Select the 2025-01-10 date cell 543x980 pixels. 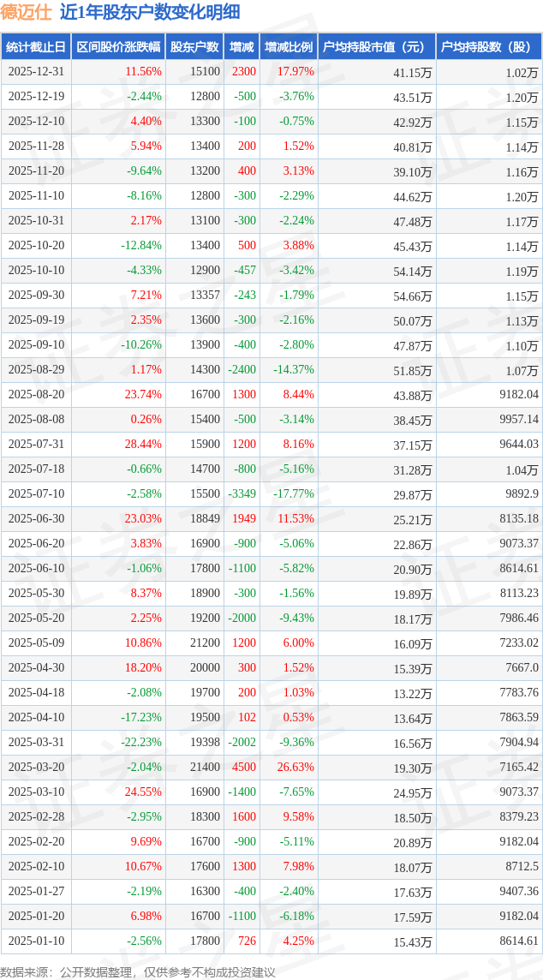[x=36, y=941]
